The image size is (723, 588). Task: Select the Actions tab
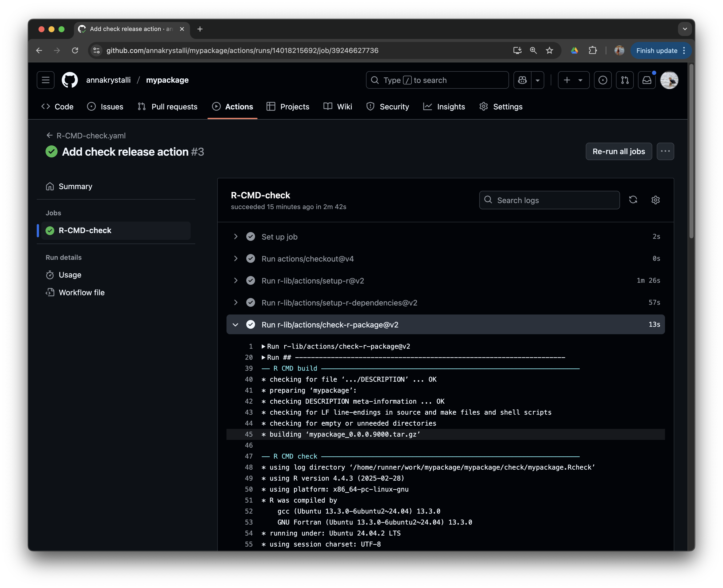pyautogui.click(x=232, y=107)
